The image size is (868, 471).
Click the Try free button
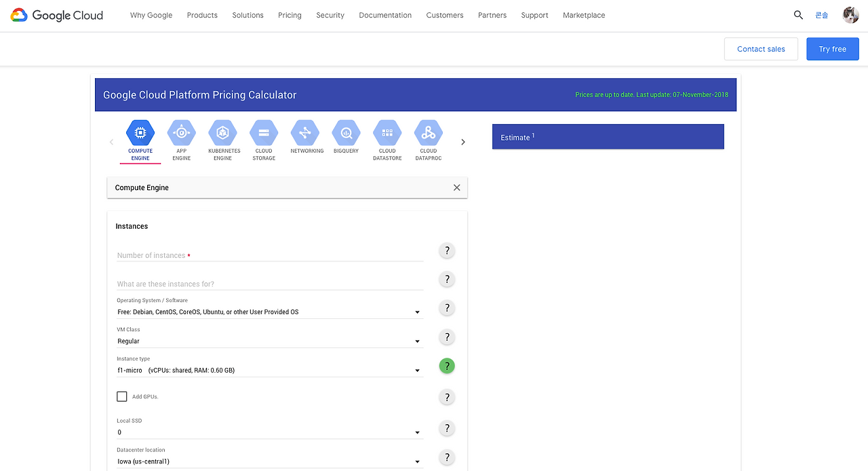point(833,49)
